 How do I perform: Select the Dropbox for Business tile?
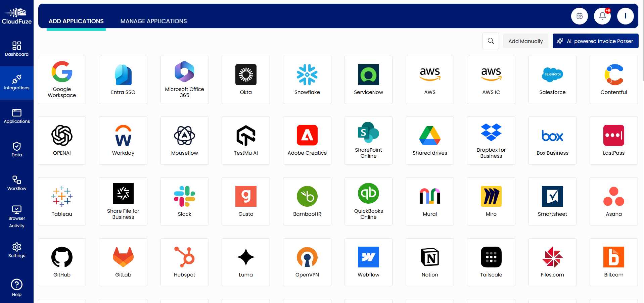tap(491, 140)
